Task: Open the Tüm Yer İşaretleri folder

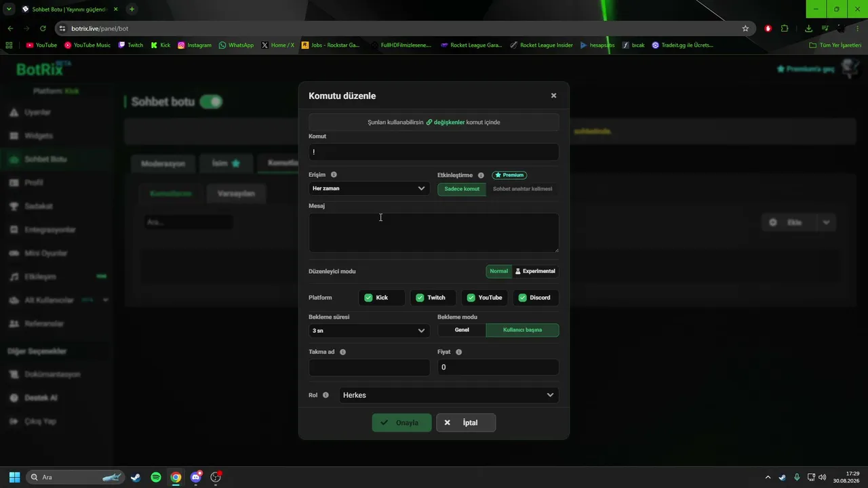Action: 835,45
